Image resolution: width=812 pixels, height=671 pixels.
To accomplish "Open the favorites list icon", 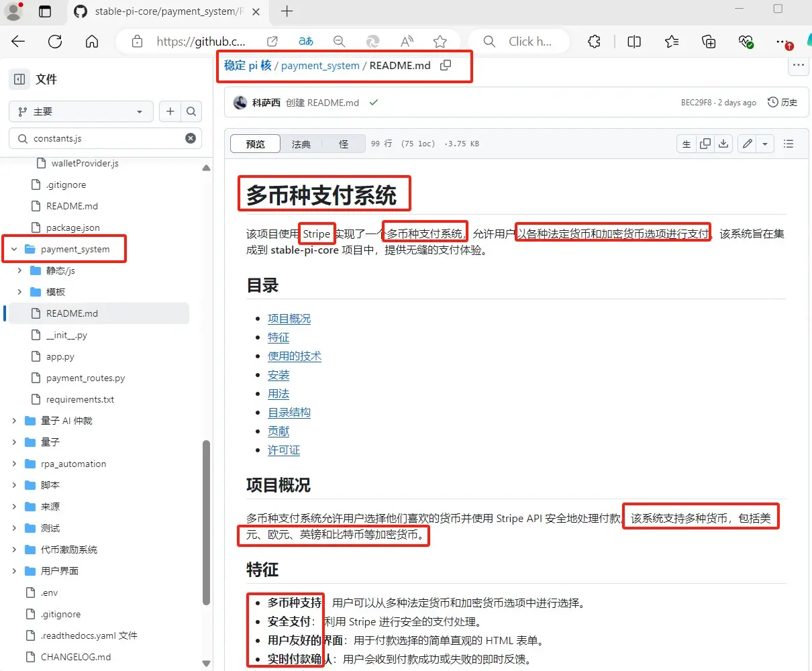I will [x=672, y=42].
